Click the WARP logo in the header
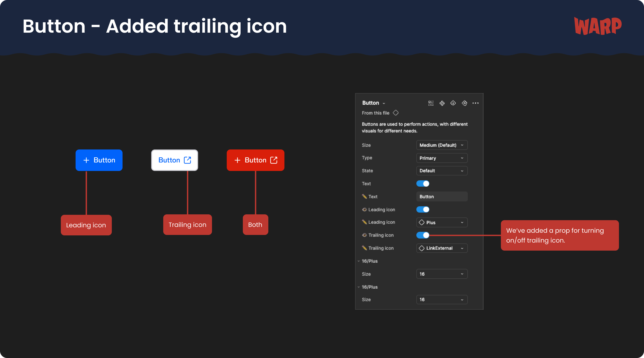 point(598,26)
